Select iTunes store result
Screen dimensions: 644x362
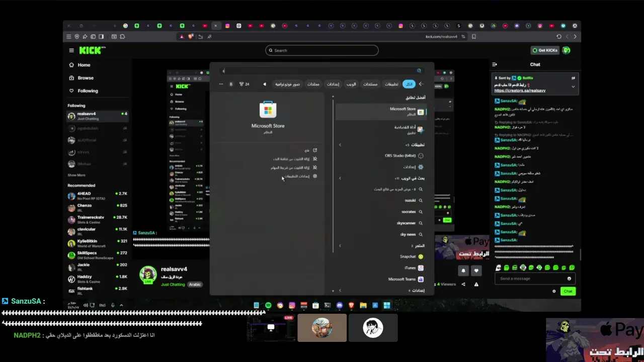(381, 268)
